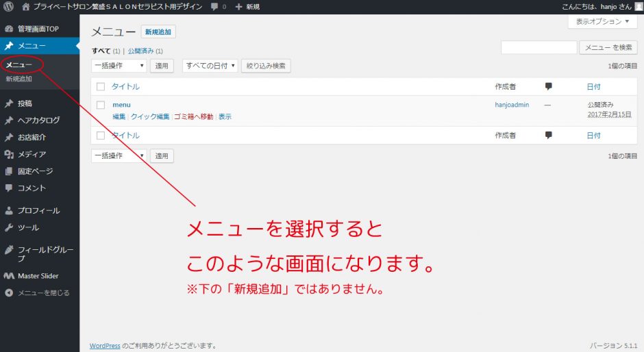This screenshot has width=644, height=352.
Task: Open 固定ページ in the sidebar menu
Action: click(x=35, y=171)
